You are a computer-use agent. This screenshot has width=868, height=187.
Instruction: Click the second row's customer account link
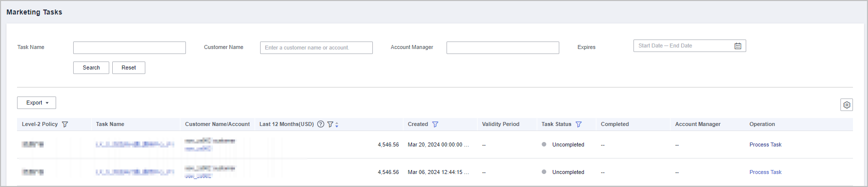[198, 176]
